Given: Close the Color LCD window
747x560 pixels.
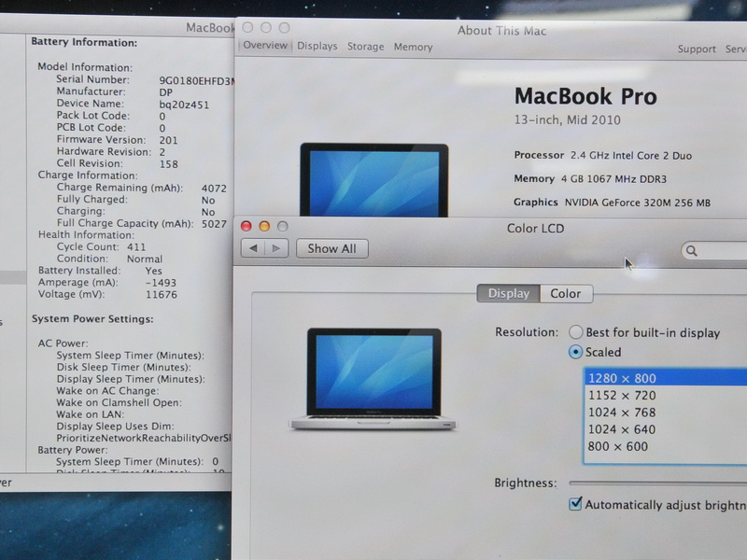Looking at the screenshot, I should [x=246, y=226].
